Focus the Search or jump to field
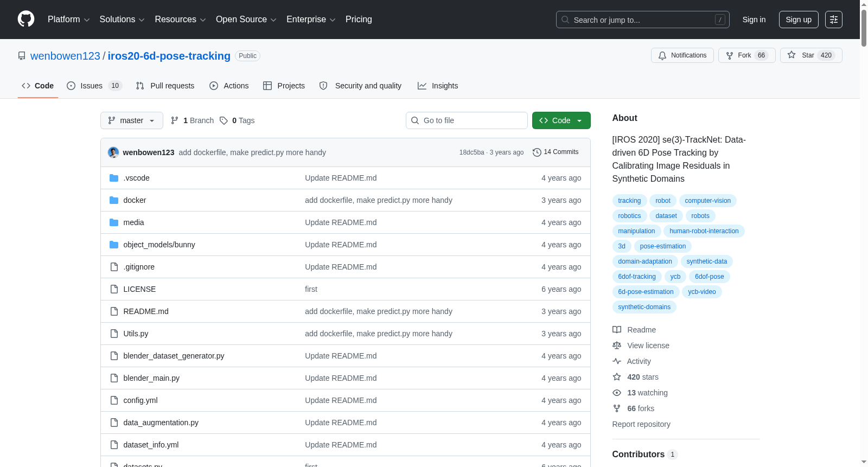This screenshot has width=868, height=467. point(643,20)
